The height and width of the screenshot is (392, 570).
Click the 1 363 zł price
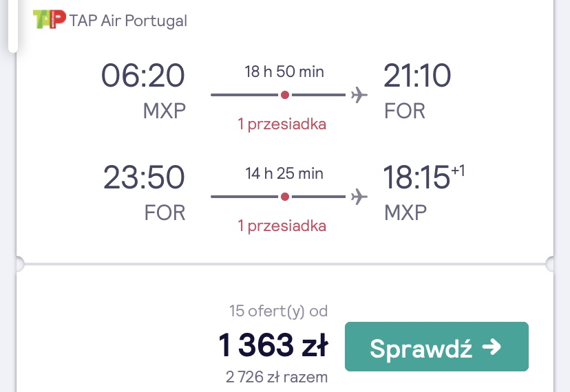click(x=273, y=345)
